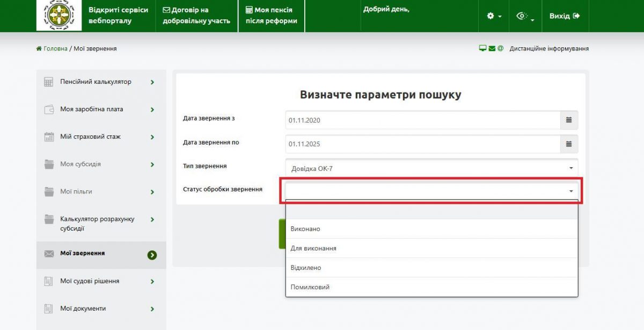Open calendar for 'Дата звернення по'
The image size is (644, 330).
pyautogui.click(x=569, y=144)
